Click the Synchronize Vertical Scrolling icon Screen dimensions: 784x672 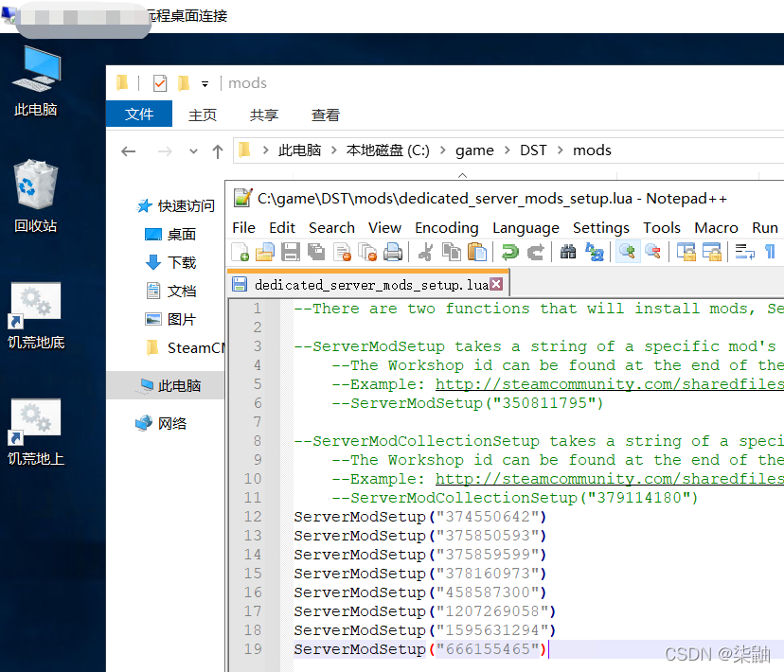[686, 253]
